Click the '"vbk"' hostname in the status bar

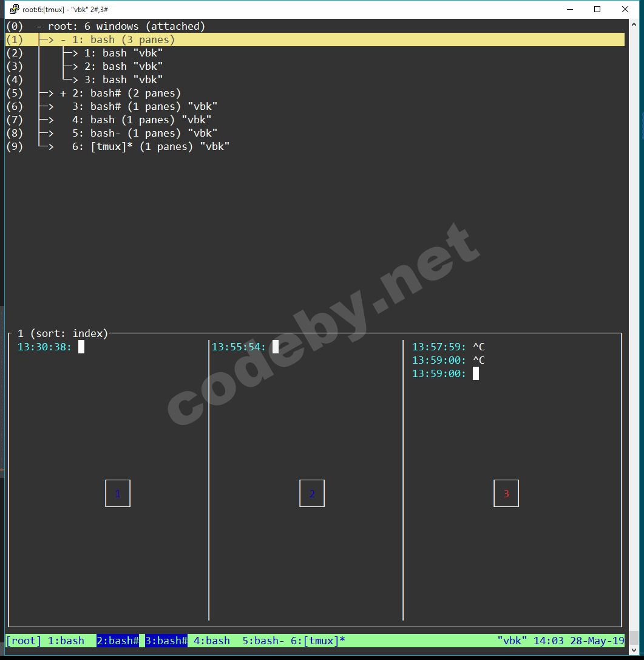tap(512, 641)
